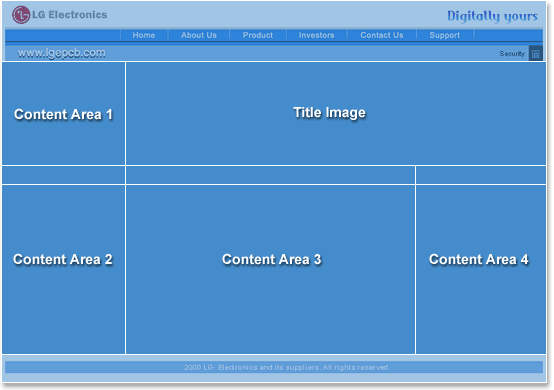554x390 pixels.
Task: Select the Support menu item
Action: 445,35
